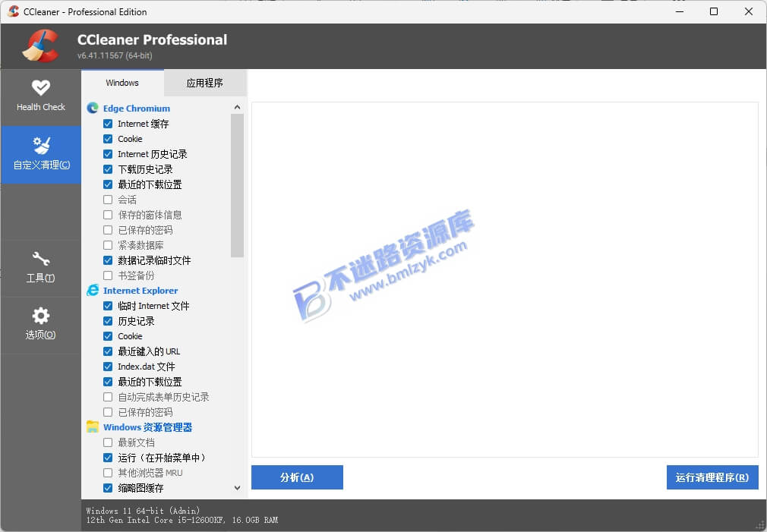Click the Internet Explorer icon

click(93, 291)
